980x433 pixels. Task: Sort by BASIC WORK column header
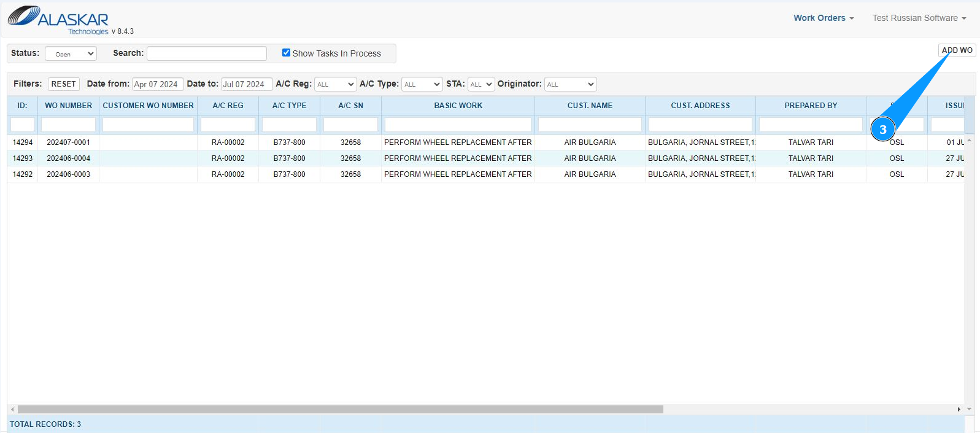(x=458, y=106)
